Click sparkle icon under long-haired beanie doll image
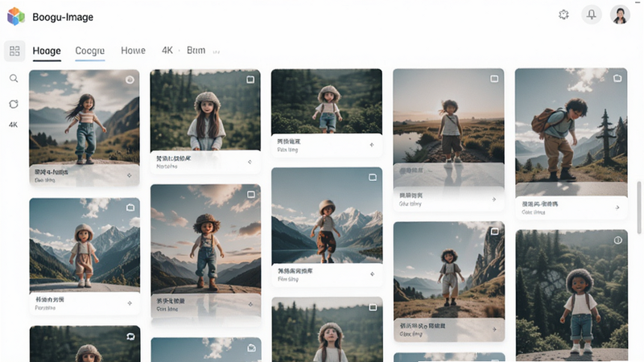 tap(250, 162)
